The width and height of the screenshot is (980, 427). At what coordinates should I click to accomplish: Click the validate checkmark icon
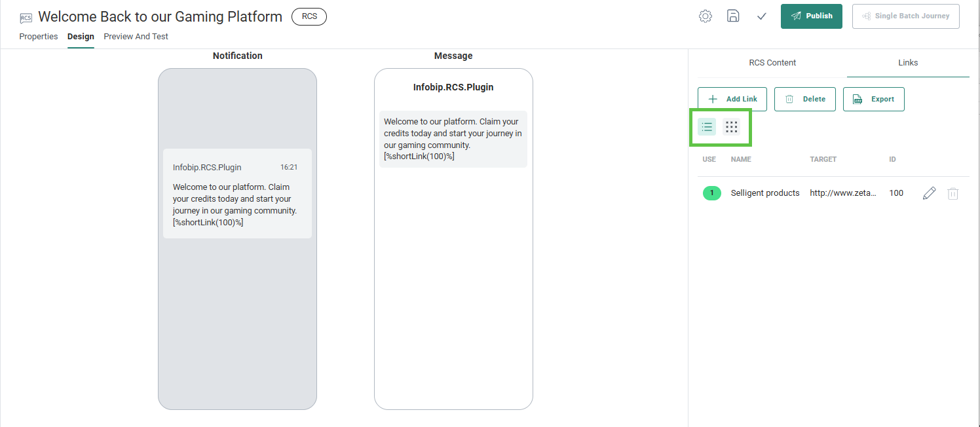[x=761, y=16]
